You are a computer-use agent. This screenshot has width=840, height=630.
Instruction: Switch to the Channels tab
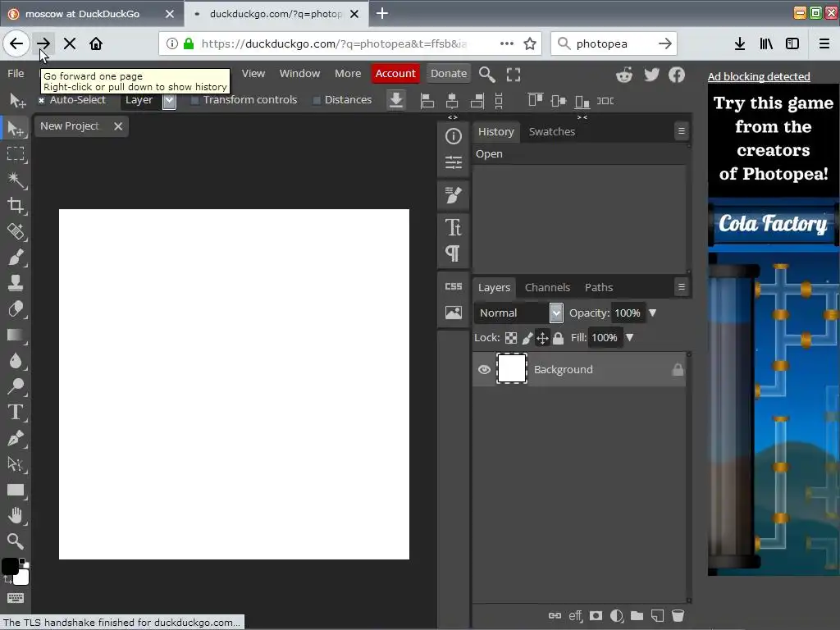tap(547, 288)
